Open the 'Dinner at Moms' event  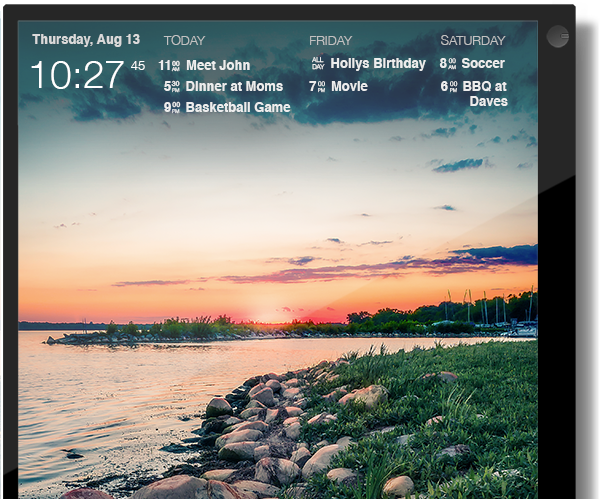[x=234, y=86]
